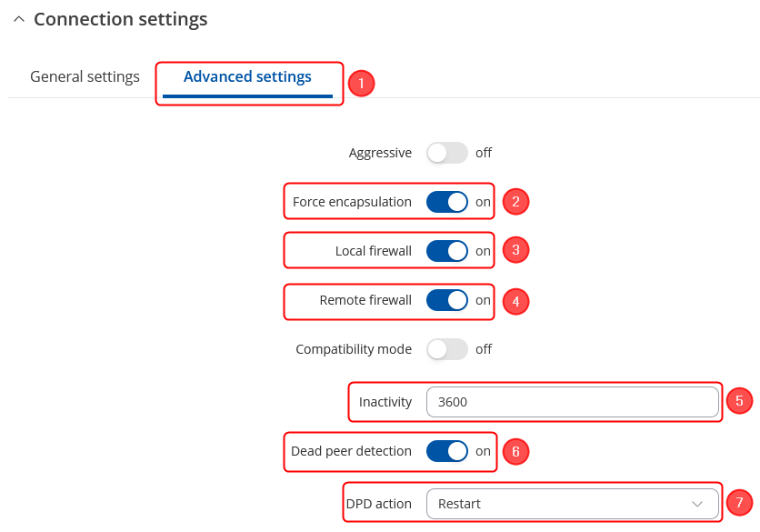
Task: Disable the Local firewall toggle
Action: [446, 251]
